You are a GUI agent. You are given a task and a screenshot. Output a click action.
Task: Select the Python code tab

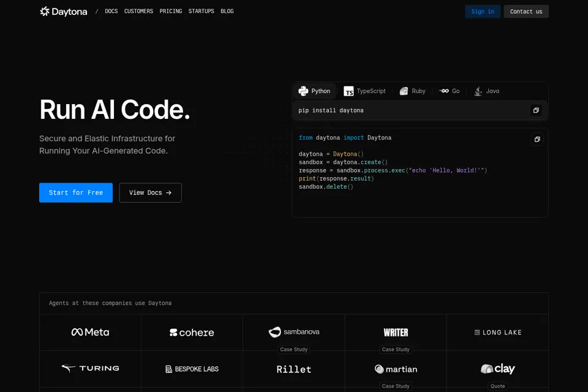314,91
